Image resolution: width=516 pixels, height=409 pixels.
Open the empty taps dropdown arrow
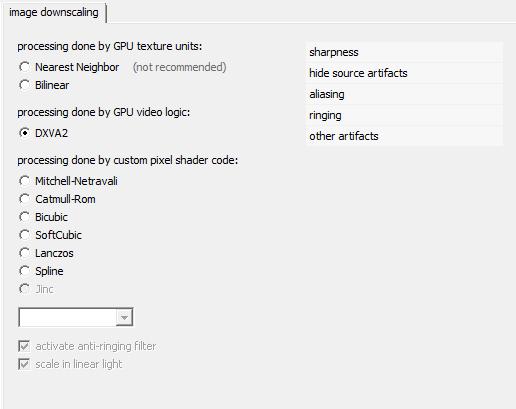click(124, 317)
